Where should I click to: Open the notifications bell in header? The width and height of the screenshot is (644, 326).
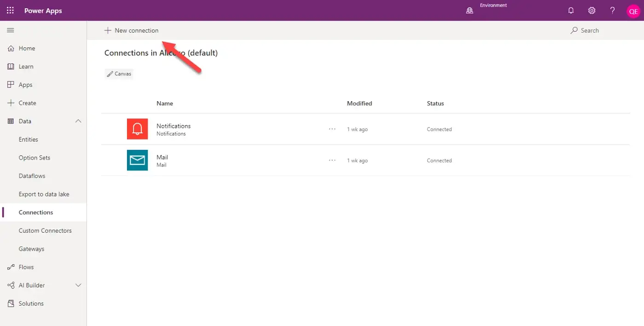pos(571,11)
